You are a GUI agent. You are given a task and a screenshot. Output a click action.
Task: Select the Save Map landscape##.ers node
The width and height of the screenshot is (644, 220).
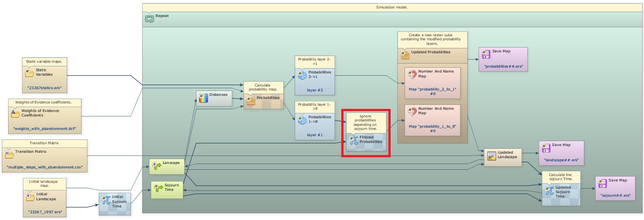coord(561,153)
